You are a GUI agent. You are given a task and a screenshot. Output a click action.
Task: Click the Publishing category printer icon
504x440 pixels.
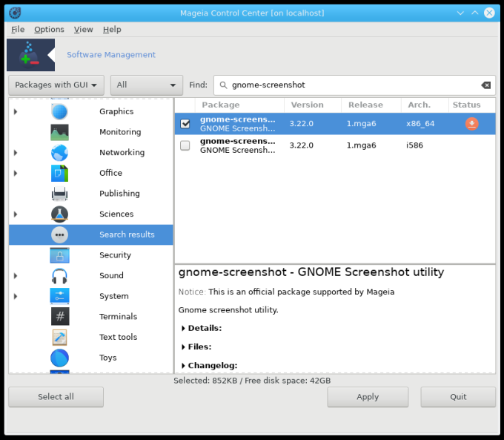[59, 194]
